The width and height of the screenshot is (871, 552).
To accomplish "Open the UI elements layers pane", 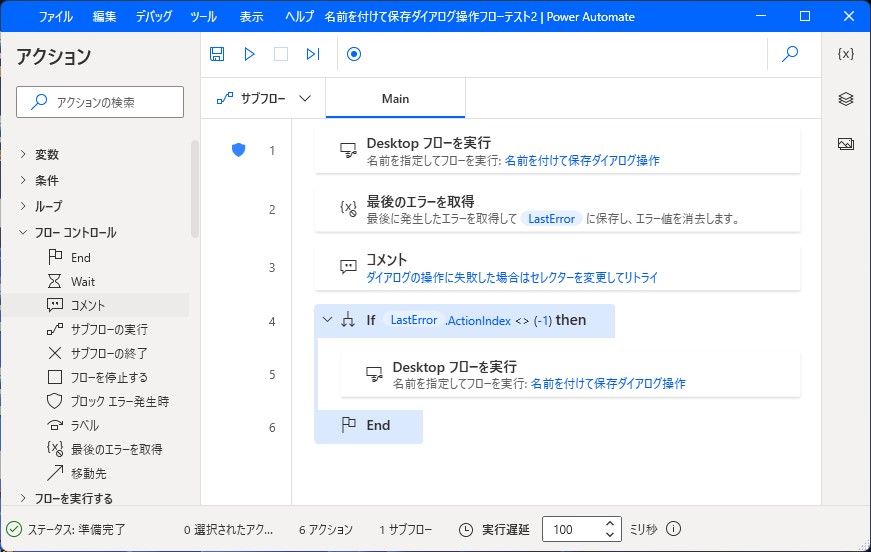I will point(845,99).
